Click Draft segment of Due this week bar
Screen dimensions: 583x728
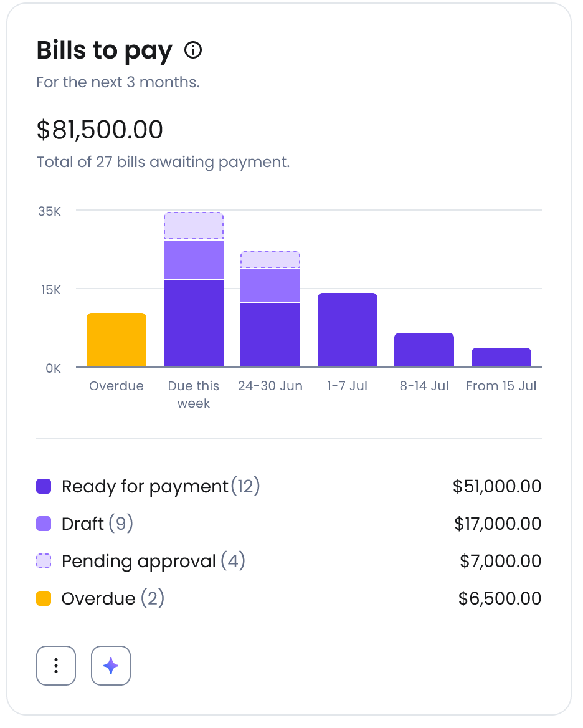tap(194, 260)
